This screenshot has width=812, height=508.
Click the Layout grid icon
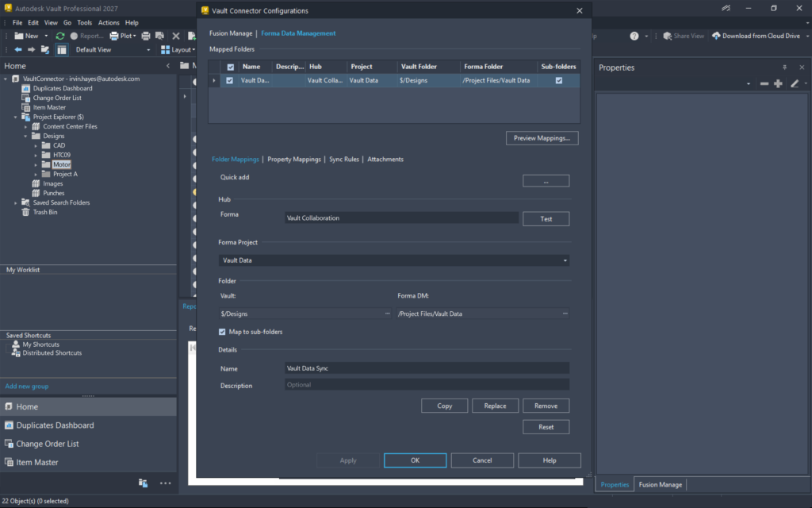point(165,50)
